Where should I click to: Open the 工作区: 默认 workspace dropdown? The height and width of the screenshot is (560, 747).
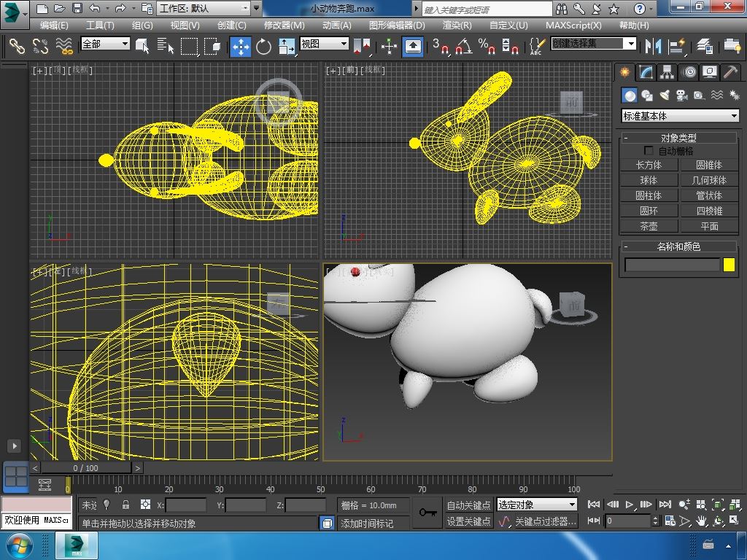(x=204, y=8)
